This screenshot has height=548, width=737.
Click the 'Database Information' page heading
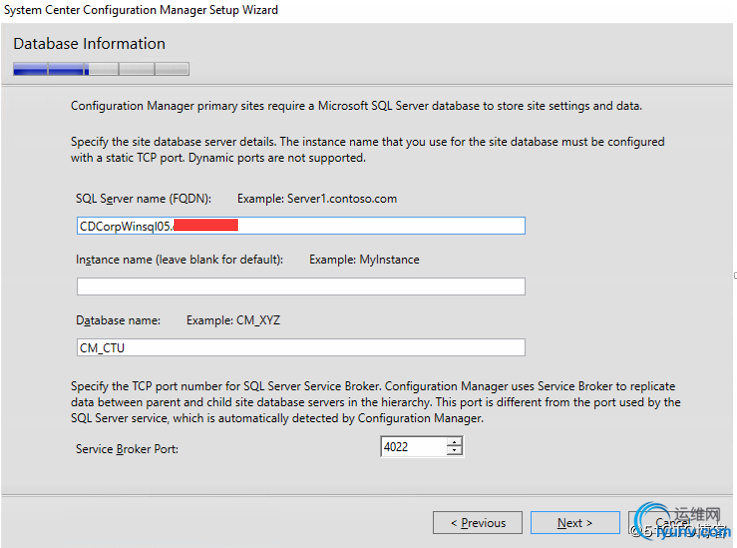89,44
